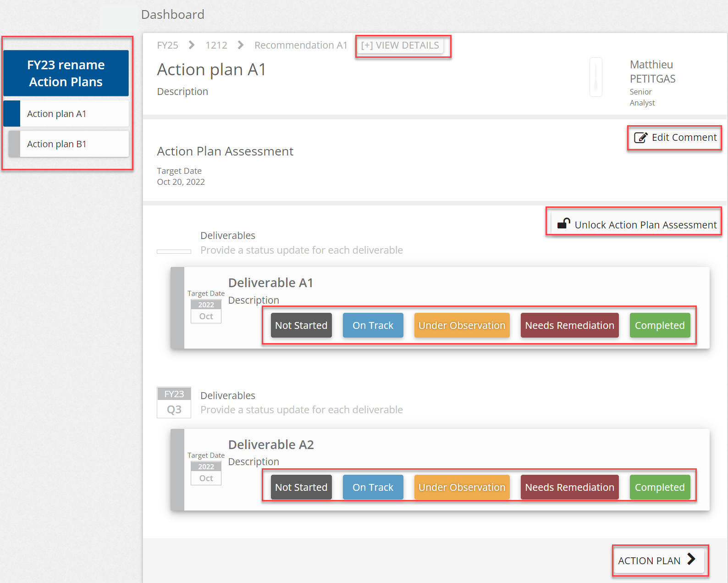728x583 pixels.
Task: Mark Deliverable A2 as Completed
Action: 659,487
